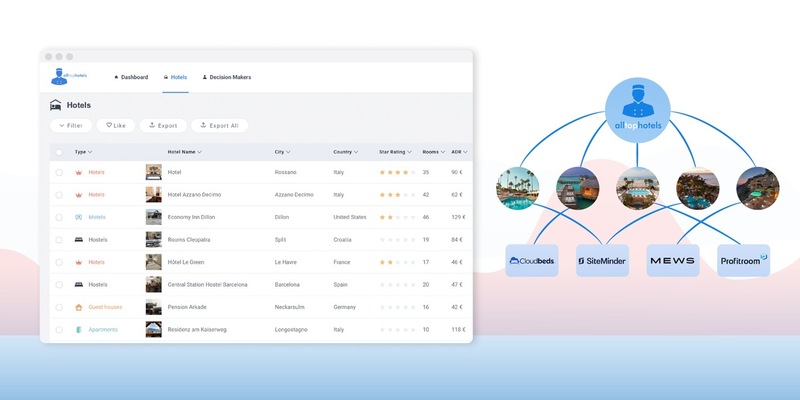Click the Split city cell

(x=280, y=240)
